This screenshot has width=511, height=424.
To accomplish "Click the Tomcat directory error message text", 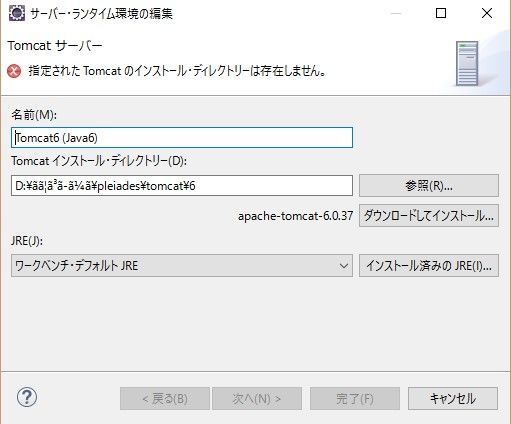I will click(x=177, y=71).
